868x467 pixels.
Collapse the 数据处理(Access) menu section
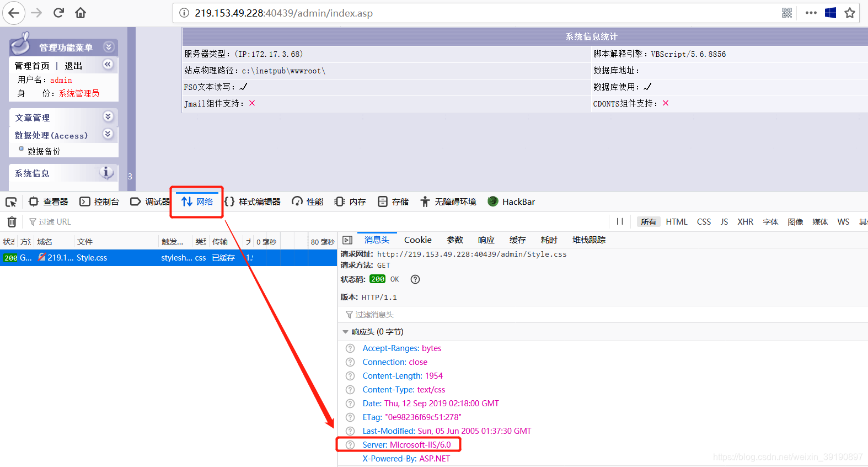pyautogui.click(x=108, y=134)
